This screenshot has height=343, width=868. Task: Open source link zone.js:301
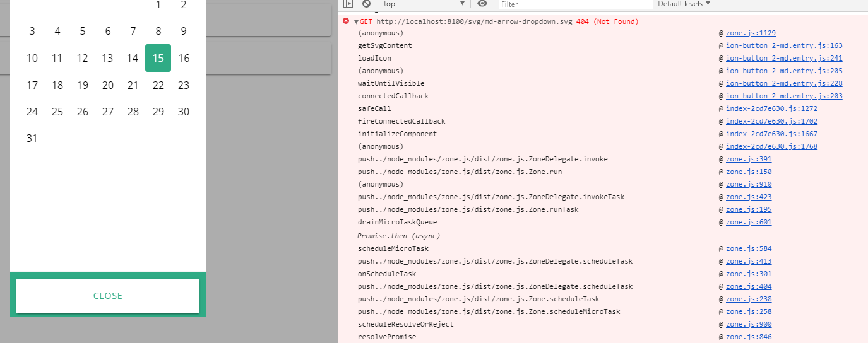coord(749,274)
